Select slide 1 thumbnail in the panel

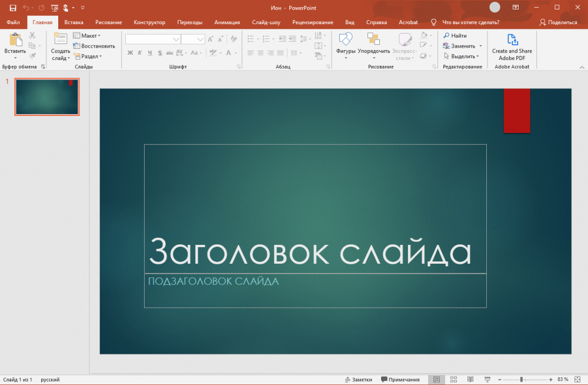click(x=46, y=97)
